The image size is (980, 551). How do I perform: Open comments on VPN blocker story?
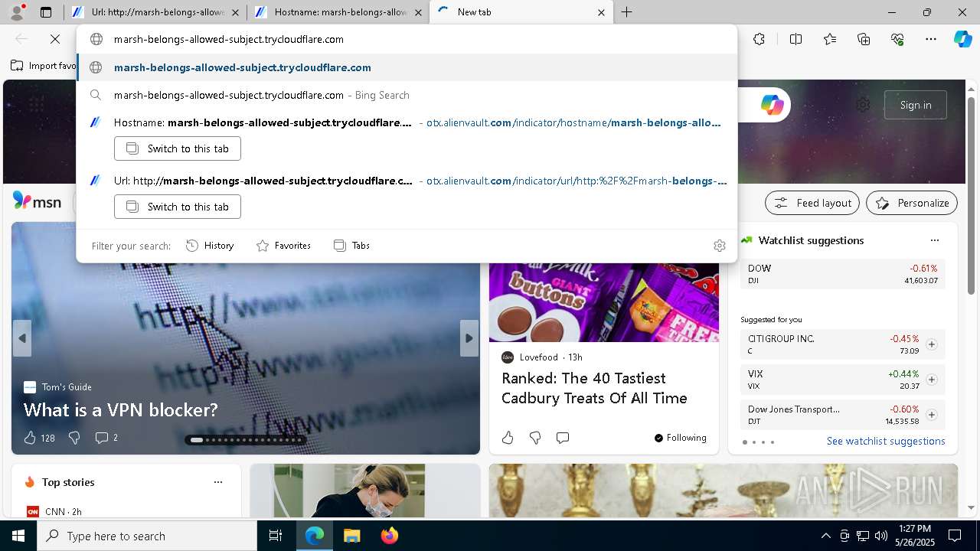point(101,438)
